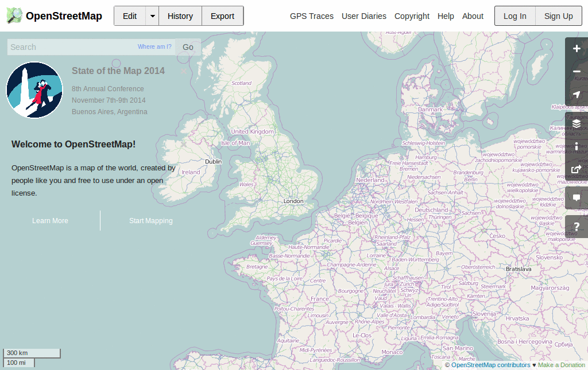Log In to OpenStreetMap
The height and width of the screenshot is (370, 588).
514,16
